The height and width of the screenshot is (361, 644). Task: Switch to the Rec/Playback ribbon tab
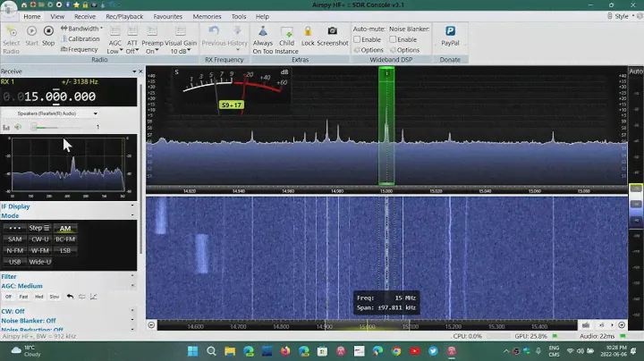point(123,16)
